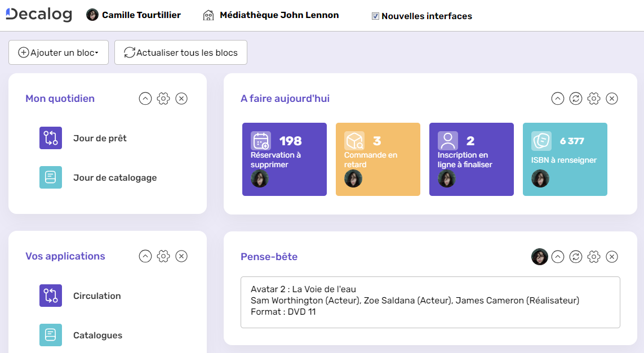
Task: Open the Circulation application icon
Action: pyautogui.click(x=50, y=296)
